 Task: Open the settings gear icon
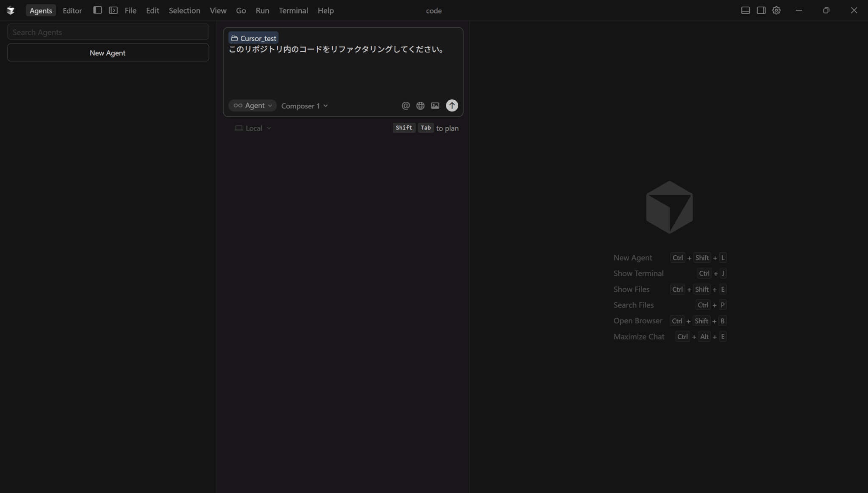776,10
